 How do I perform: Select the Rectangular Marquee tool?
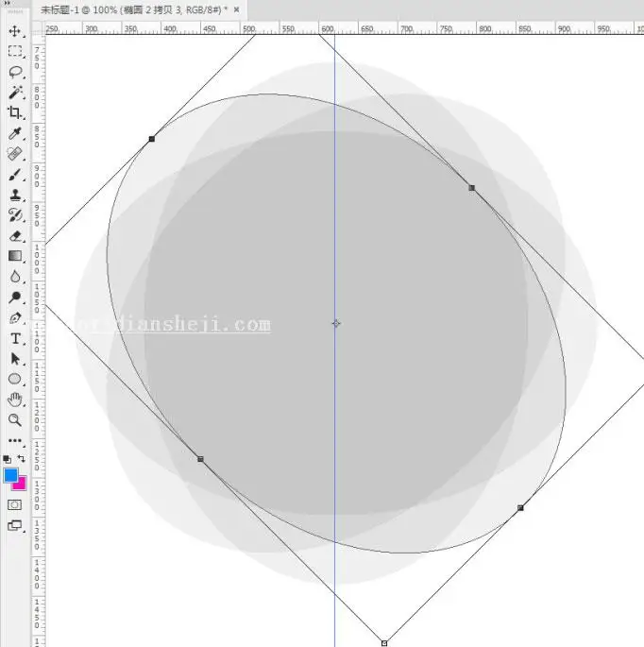click(15, 51)
